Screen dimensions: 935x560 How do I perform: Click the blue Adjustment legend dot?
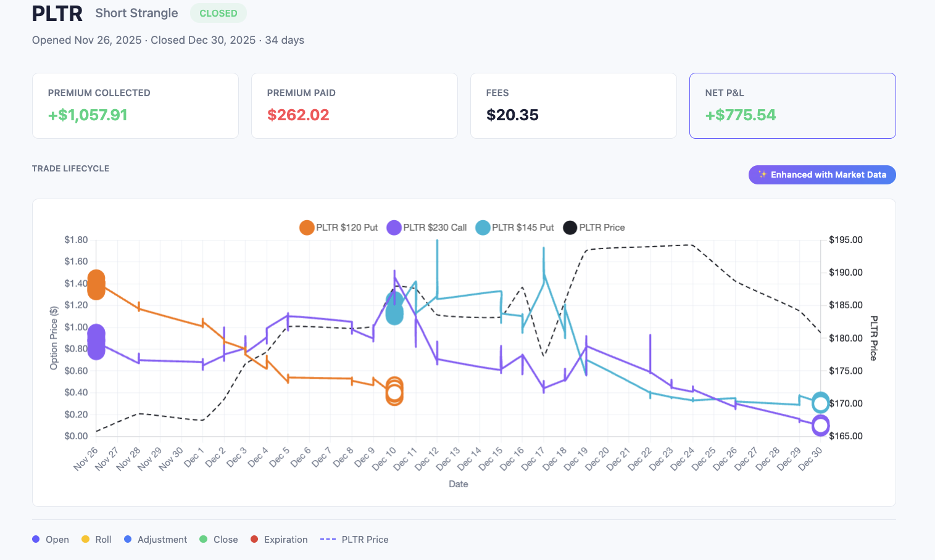128,539
